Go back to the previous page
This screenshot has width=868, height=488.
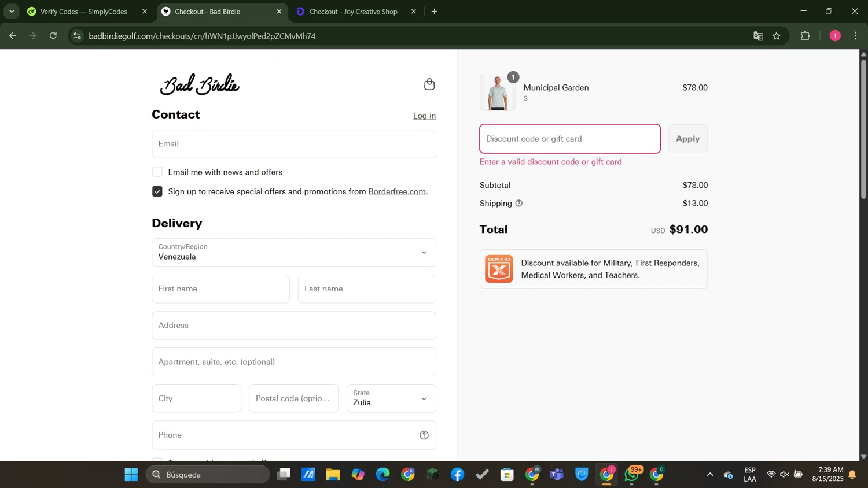click(x=12, y=36)
